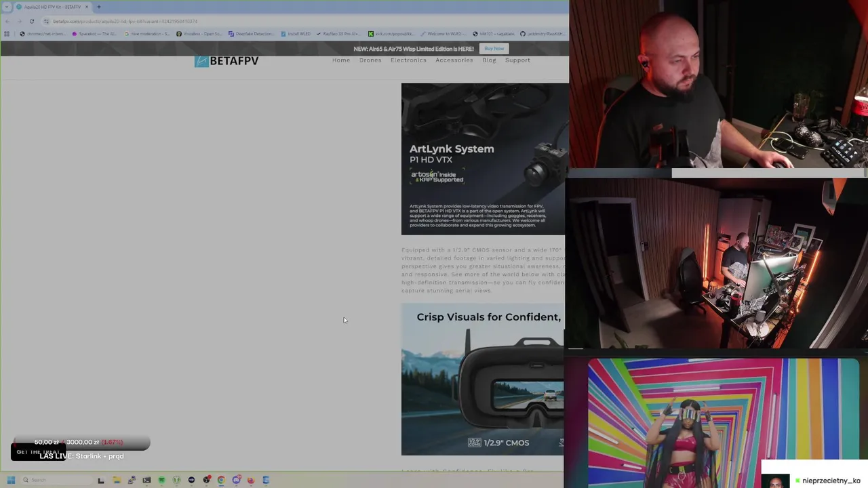This screenshot has height=488, width=868.
Task: Click the ArtLynk System P1 HD VTX image
Action: point(484,159)
